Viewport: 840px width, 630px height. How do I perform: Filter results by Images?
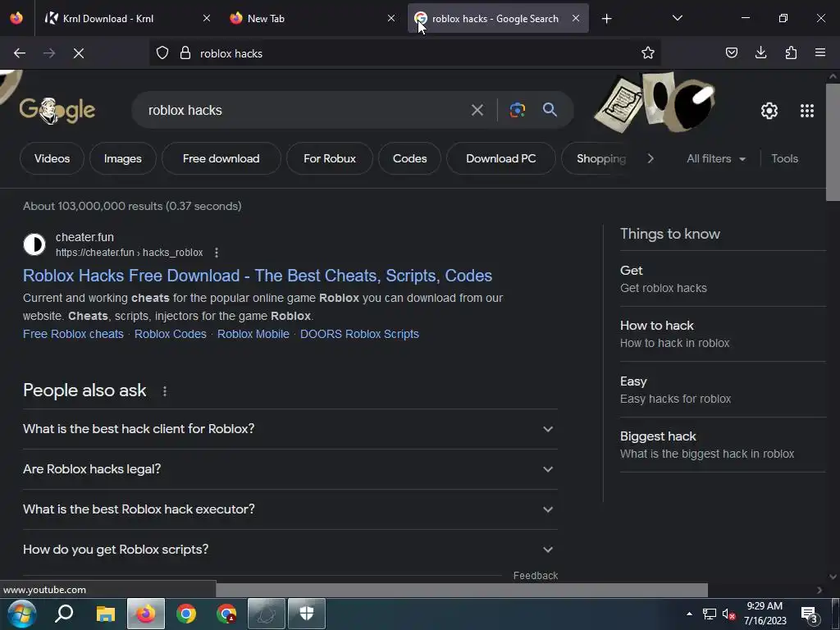pos(123,158)
